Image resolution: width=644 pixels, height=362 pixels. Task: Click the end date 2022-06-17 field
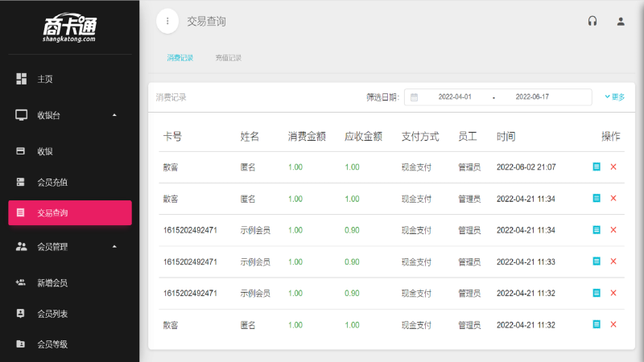pos(532,97)
